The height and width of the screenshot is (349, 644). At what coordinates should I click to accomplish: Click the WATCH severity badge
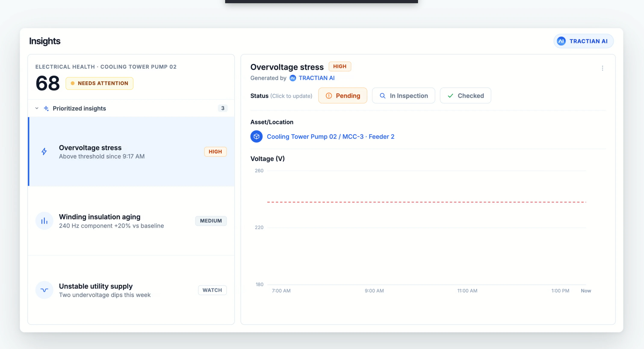coord(212,290)
